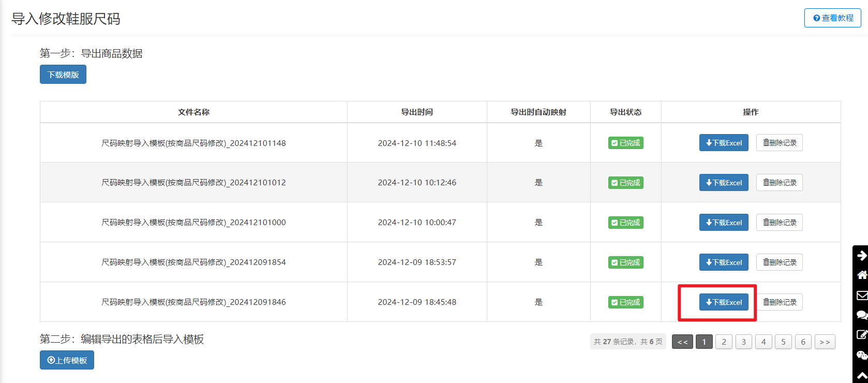Click the previous page << button
Screen dimensions: 868x383
click(x=682, y=342)
